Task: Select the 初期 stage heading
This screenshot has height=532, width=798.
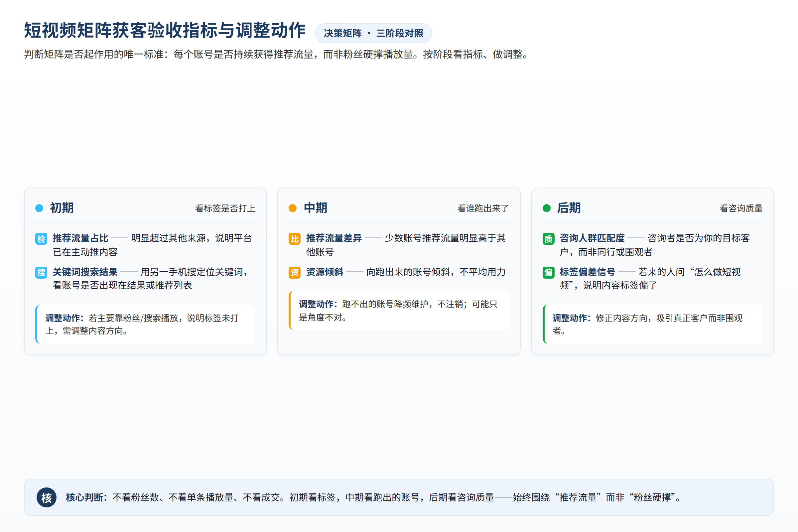Action: point(62,207)
